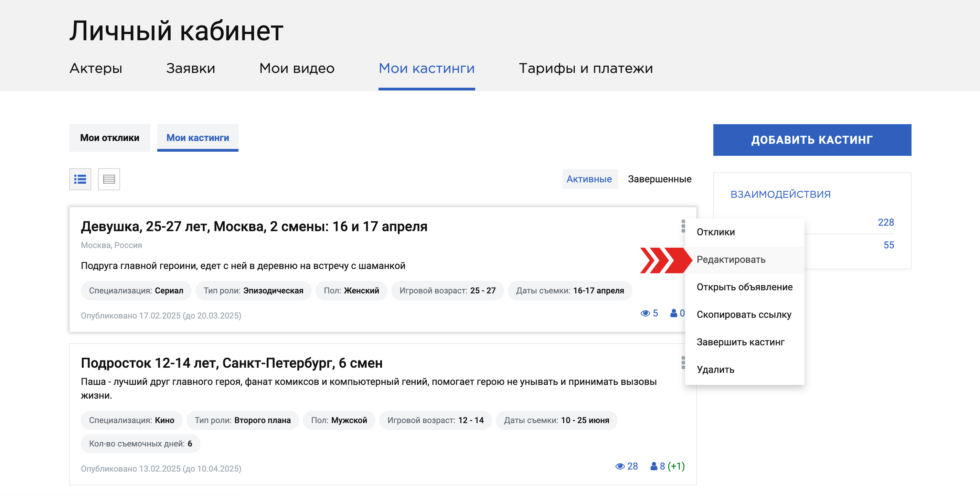Open casting titled Подросток 12-14 лет
Image resolution: width=980 pixels, height=496 pixels.
coord(232,363)
